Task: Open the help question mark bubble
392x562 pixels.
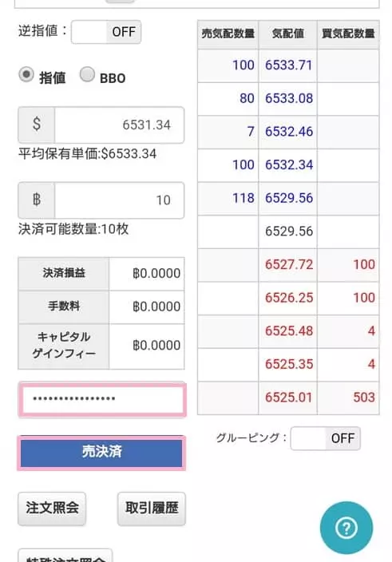Action: [x=346, y=527]
